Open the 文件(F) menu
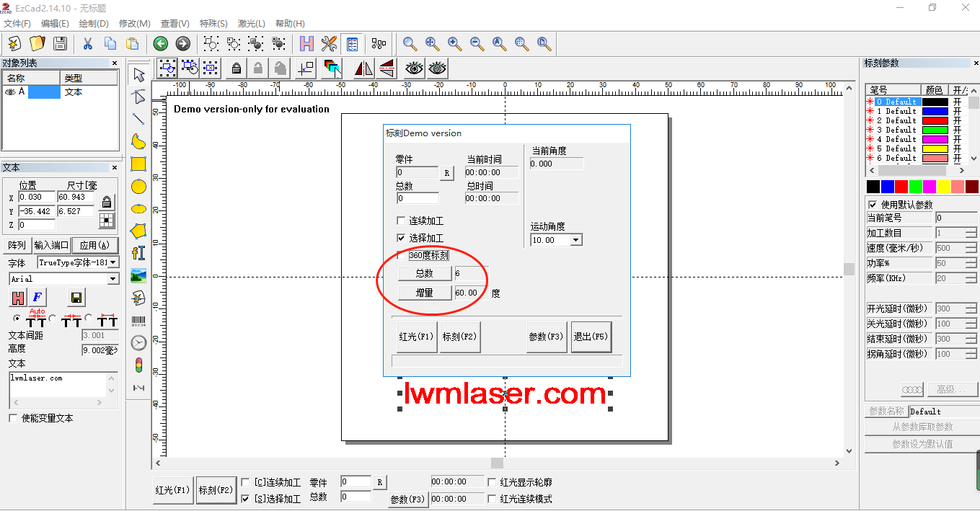Viewport: 980px width, 511px height. (x=17, y=24)
